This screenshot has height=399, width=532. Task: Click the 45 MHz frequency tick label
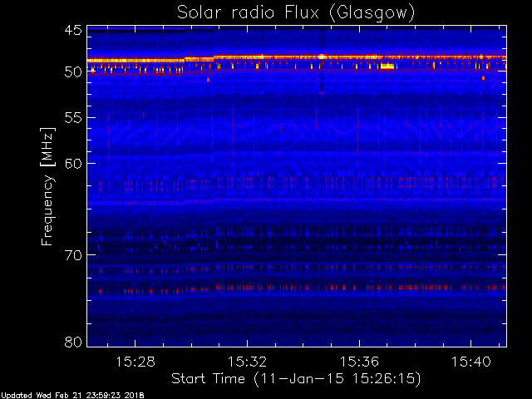(72, 31)
